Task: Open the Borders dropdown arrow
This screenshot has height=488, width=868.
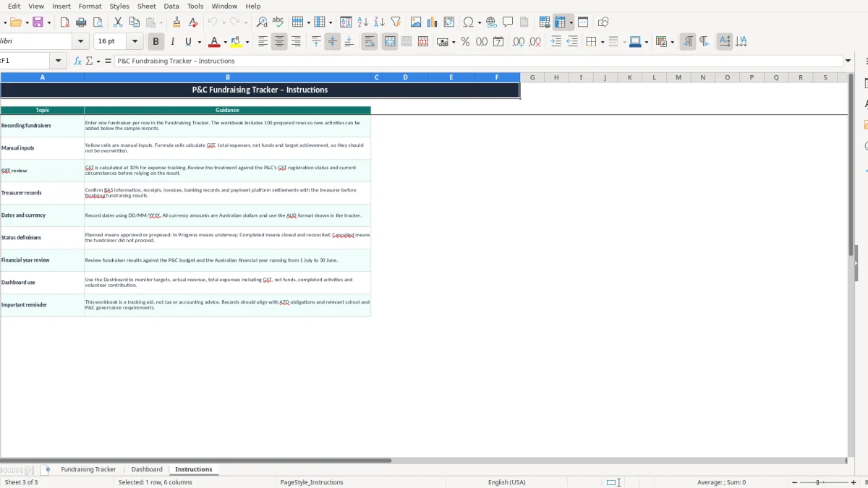Action: coord(602,42)
